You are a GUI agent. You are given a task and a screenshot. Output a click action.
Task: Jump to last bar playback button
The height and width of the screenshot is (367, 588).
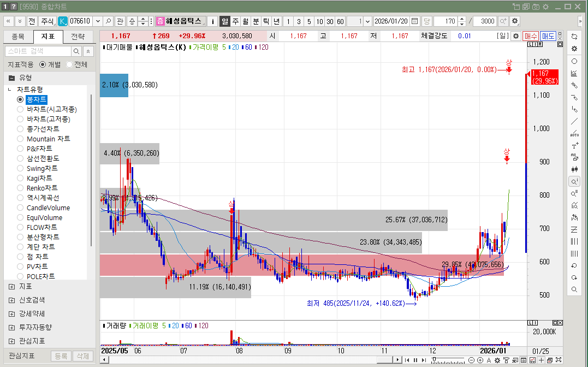[424, 360]
